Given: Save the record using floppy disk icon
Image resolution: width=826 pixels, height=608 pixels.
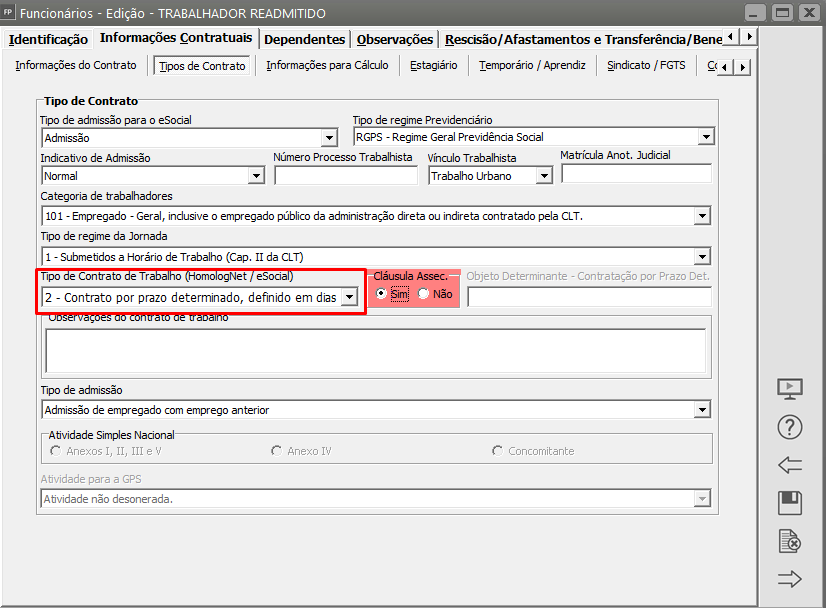Looking at the screenshot, I should (790, 503).
